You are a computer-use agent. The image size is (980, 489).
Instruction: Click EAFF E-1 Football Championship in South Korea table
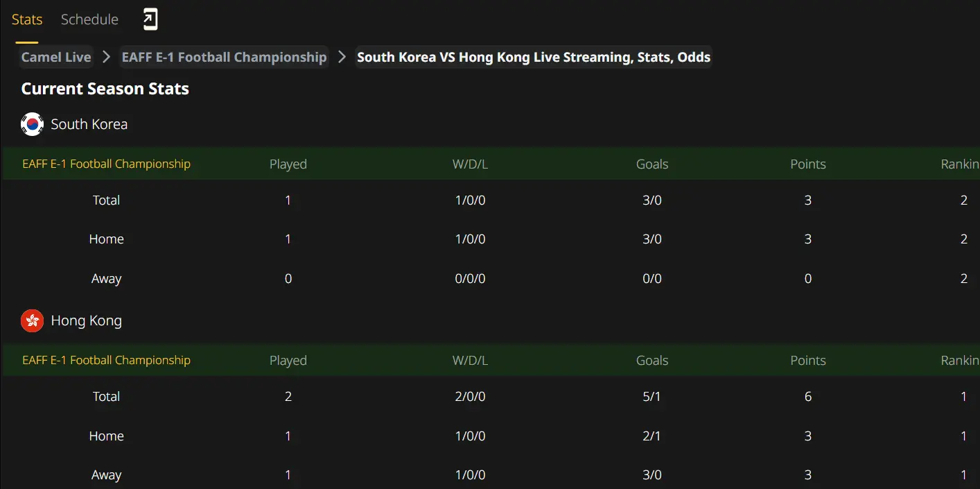click(106, 164)
